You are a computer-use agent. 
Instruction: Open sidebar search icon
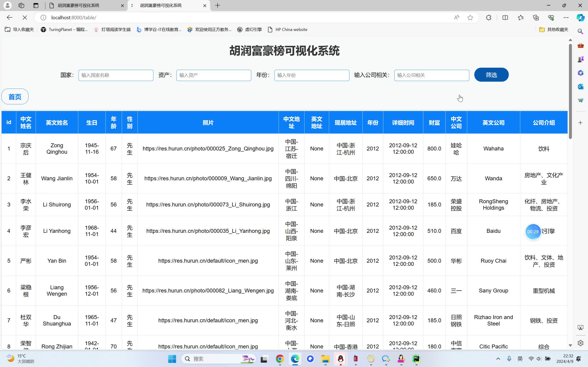click(x=580, y=31)
